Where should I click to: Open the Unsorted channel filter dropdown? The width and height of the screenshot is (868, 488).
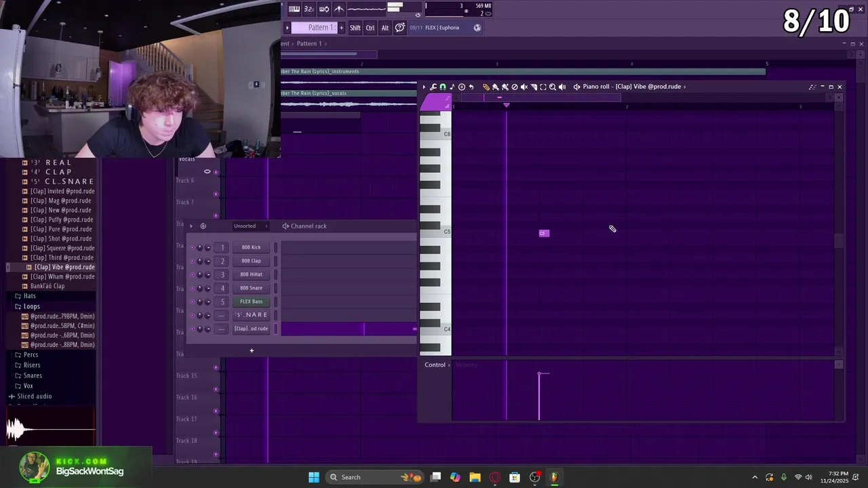250,226
